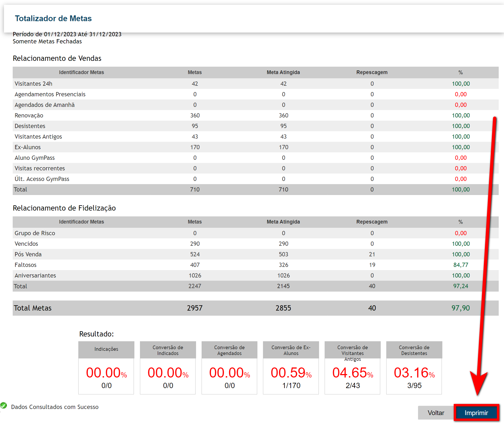Select the Aniversariantes row label
The width and height of the screenshot is (504, 423).
[35, 275]
